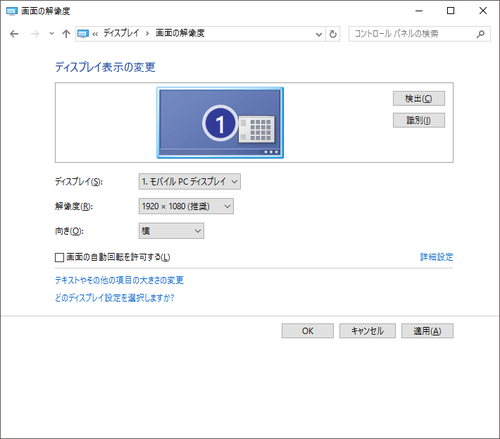Click the 識別 identify button
This screenshot has height=439, width=500.
coord(419,120)
